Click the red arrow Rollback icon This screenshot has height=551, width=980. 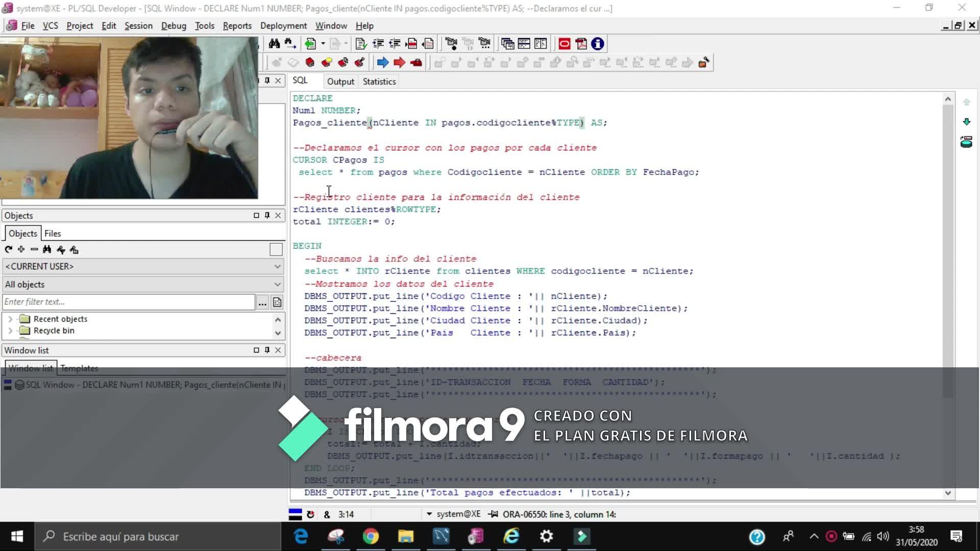coord(399,63)
